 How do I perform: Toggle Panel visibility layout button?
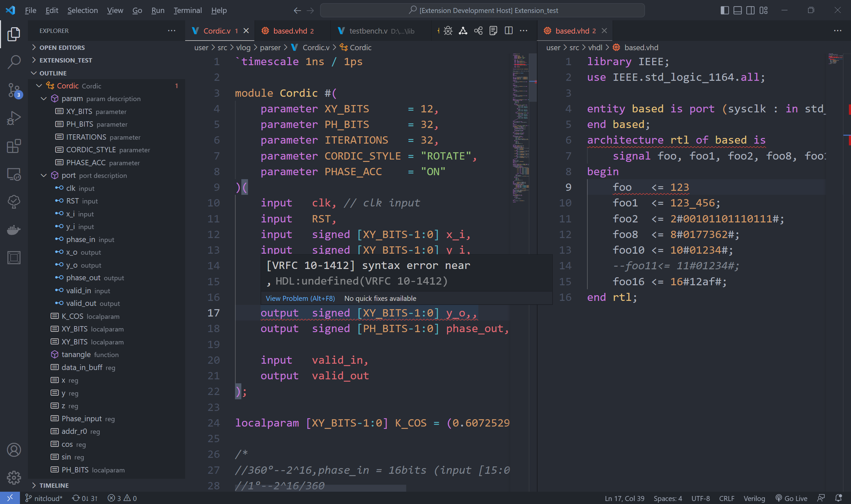[737, 10]
